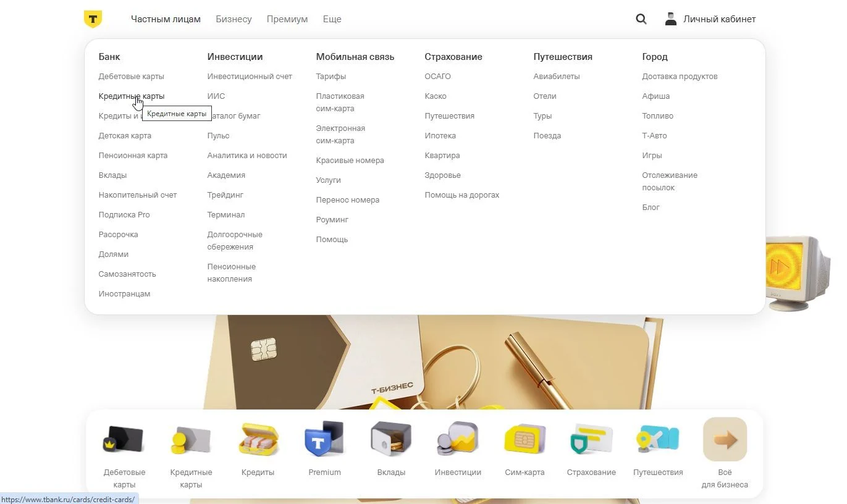Viewport: 847px width, 504px height.
Task: Click the Личный кабинет profile icon
Action: 670,19
